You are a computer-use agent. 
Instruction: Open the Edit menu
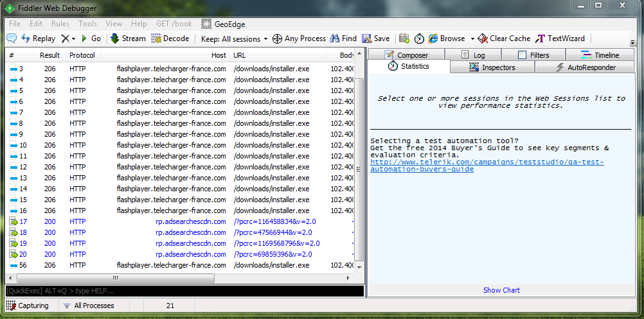(x=36, y=24)
